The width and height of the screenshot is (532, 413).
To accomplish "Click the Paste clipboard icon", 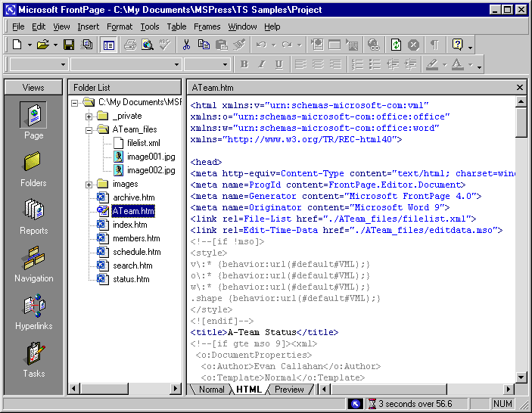I will 221,45.
